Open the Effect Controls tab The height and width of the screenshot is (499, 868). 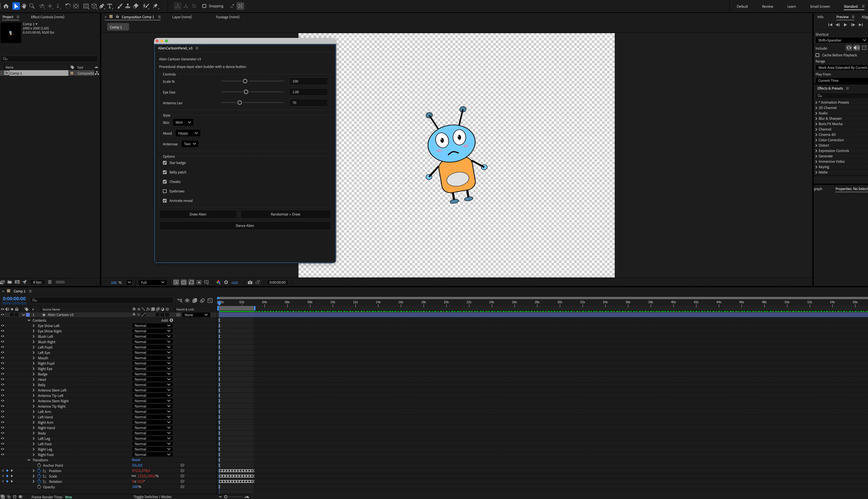[48, 17]
